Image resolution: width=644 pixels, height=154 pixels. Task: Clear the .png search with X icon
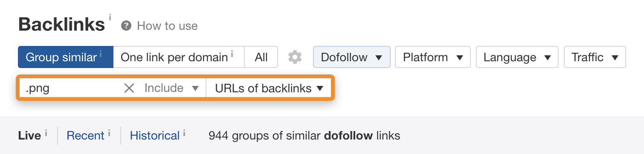click(129, 88)
